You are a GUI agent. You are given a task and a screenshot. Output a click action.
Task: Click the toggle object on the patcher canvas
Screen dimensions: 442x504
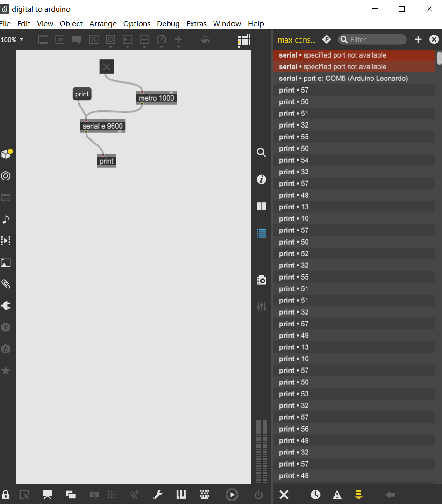pos(107,67)
